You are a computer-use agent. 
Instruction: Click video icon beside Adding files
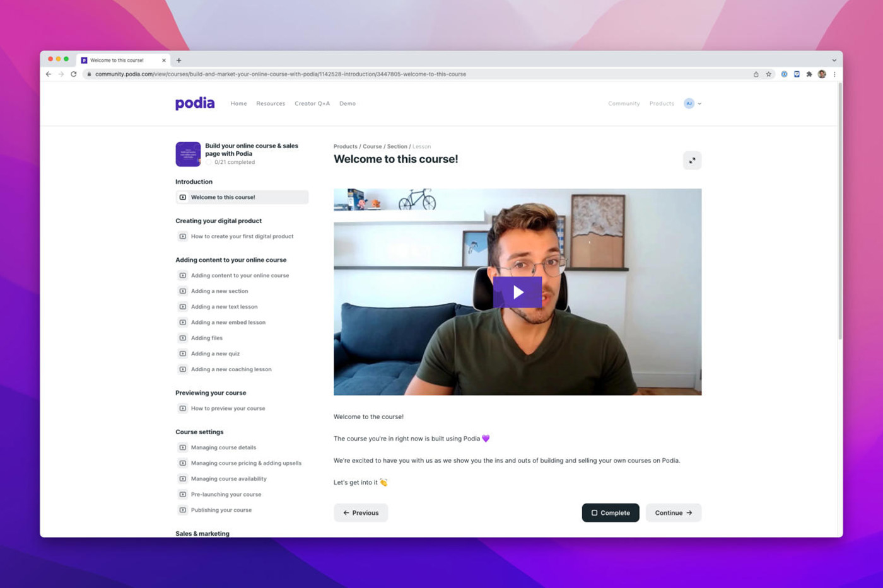coord(183,338)
